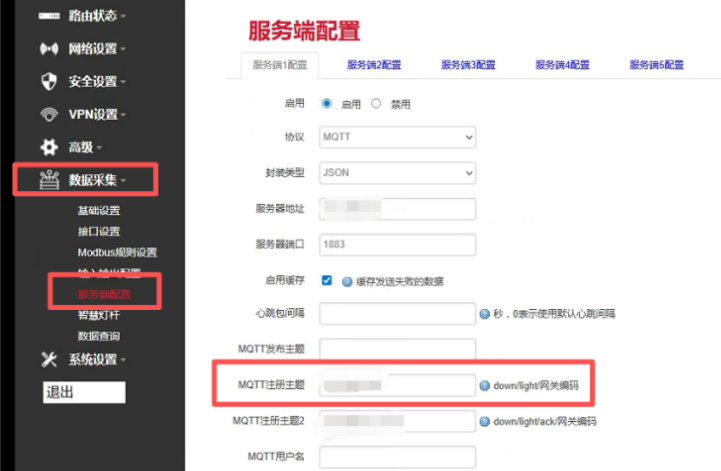Viewport: 721px width, 471px height.
Task: Switch to 服务端4配置 tab
Action: pos(563,65)
